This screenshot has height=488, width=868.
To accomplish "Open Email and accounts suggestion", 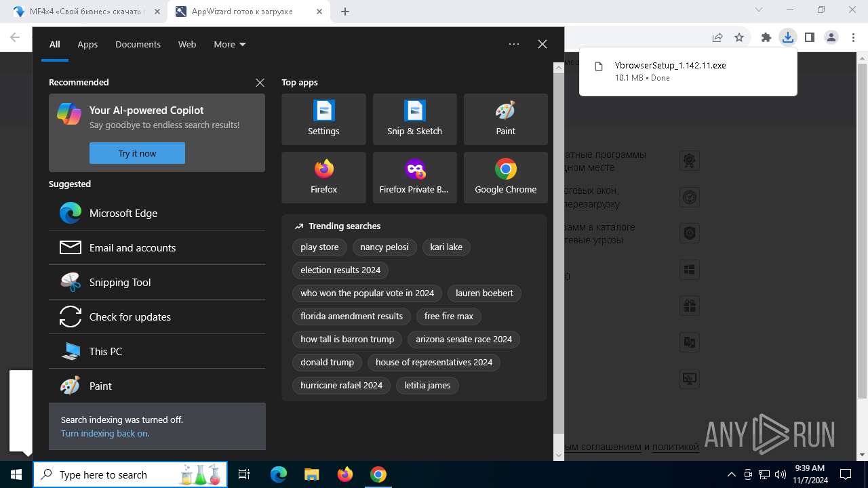I will (157, 247).
